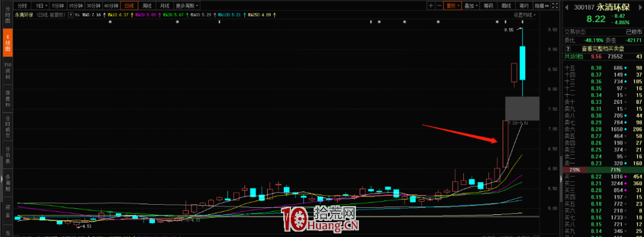
Task: Click the zoom-in plus icon
Action: (x=431, y=6)
